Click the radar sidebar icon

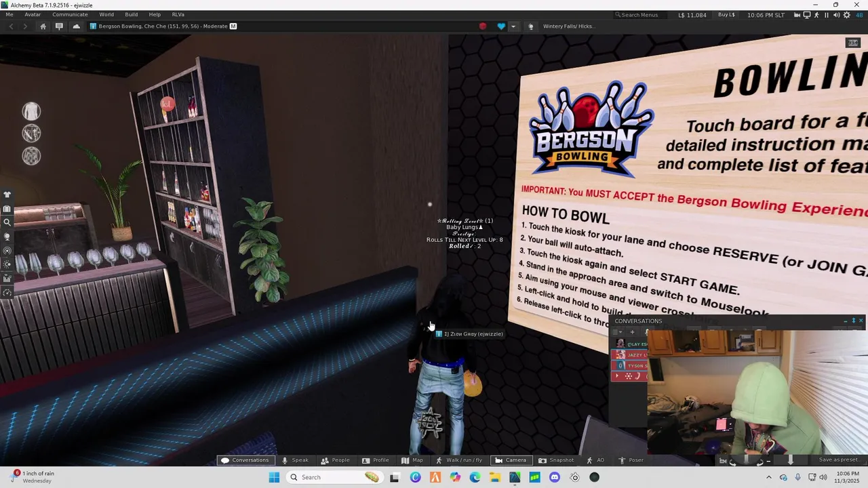[x=7, y=251]
